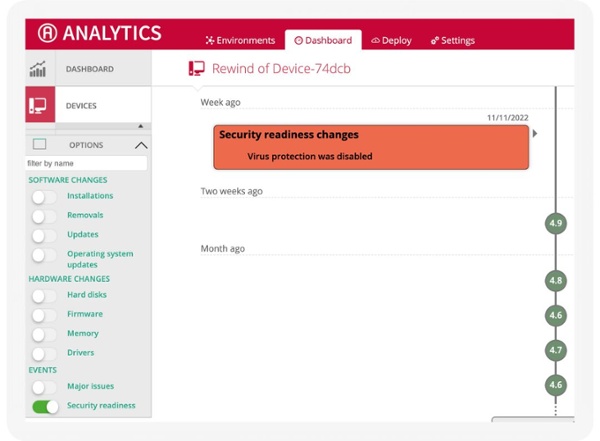This screenshot has width=600, height=441.
Task: Click the Firmware label
Action: 85,314
